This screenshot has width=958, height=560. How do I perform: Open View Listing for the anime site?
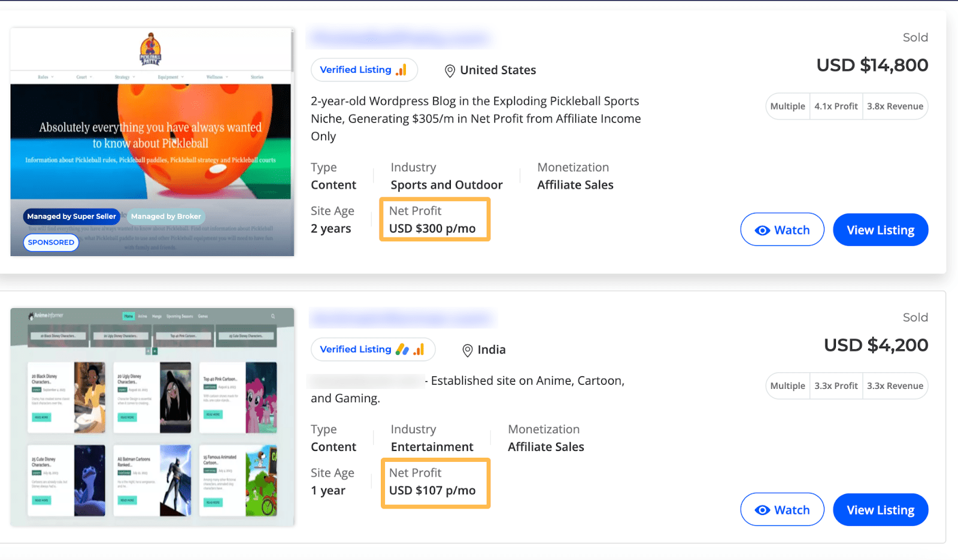coord(880,510)
